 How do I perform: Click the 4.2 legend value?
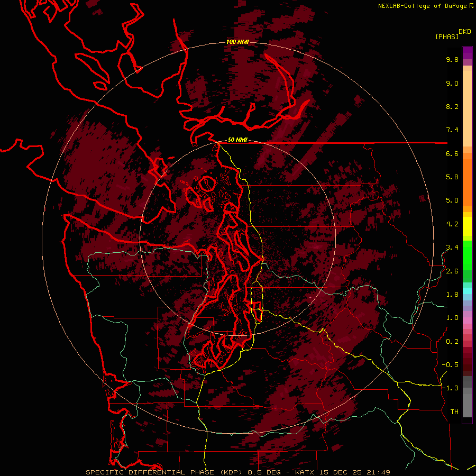[x=452, y=224]
